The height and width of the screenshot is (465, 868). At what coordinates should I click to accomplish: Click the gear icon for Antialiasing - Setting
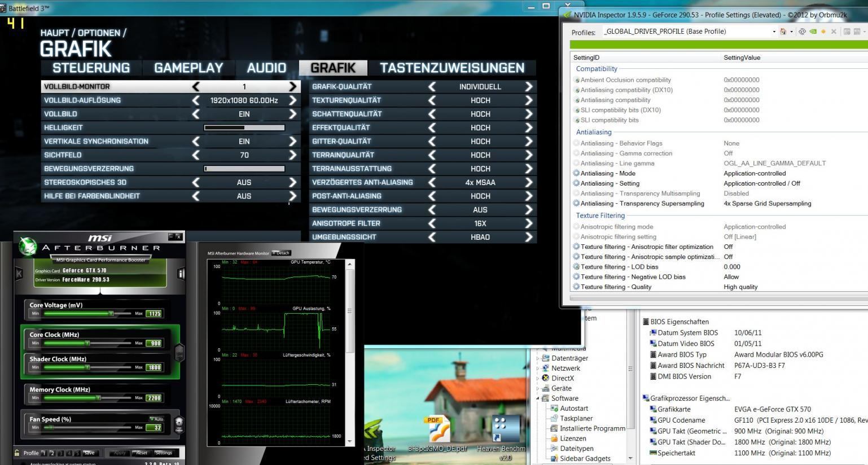(576, 183)
